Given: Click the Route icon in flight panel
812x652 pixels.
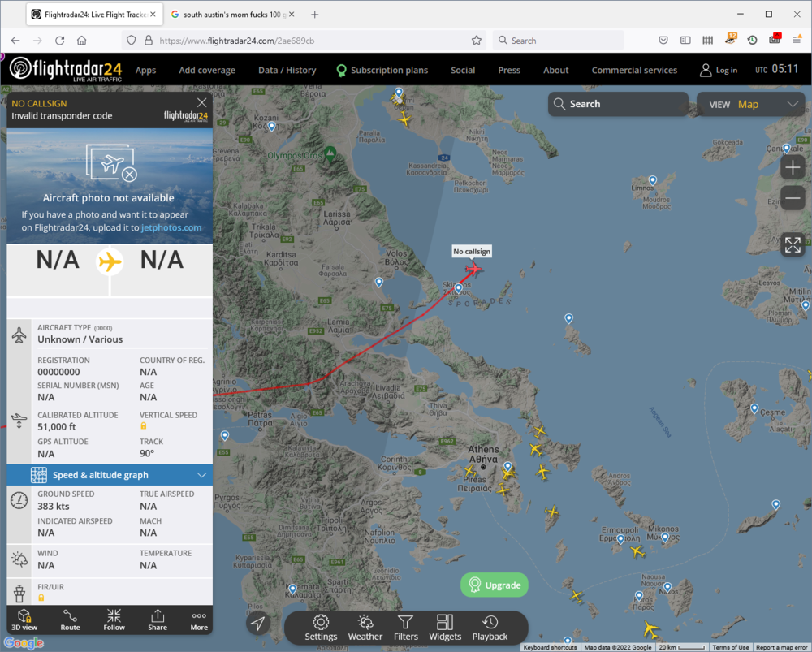Looking at the screenshot, I should click(x=70, y=620).
